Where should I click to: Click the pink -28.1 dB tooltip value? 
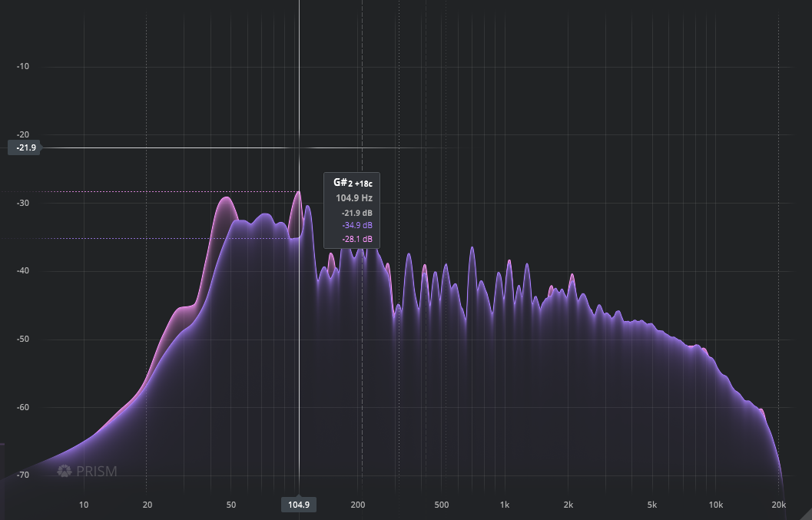click(x=356, y=239)
